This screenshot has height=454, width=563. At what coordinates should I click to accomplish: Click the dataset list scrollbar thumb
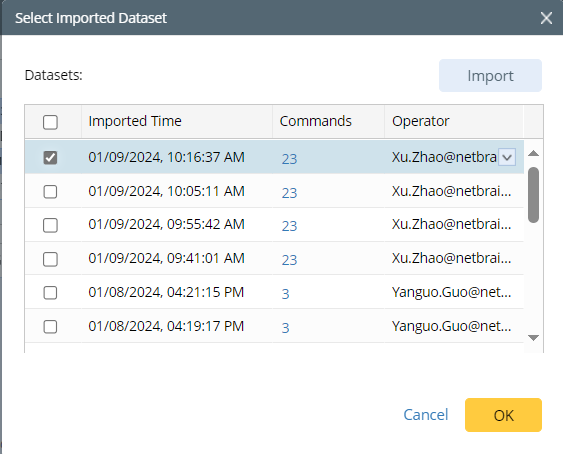coord(534,195)
